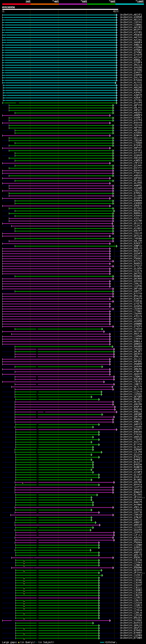The image size is (146, 644).
Task: Select the UniRef100_A2BP25 label
Action: pyautogui.click(x=131, y=95)
